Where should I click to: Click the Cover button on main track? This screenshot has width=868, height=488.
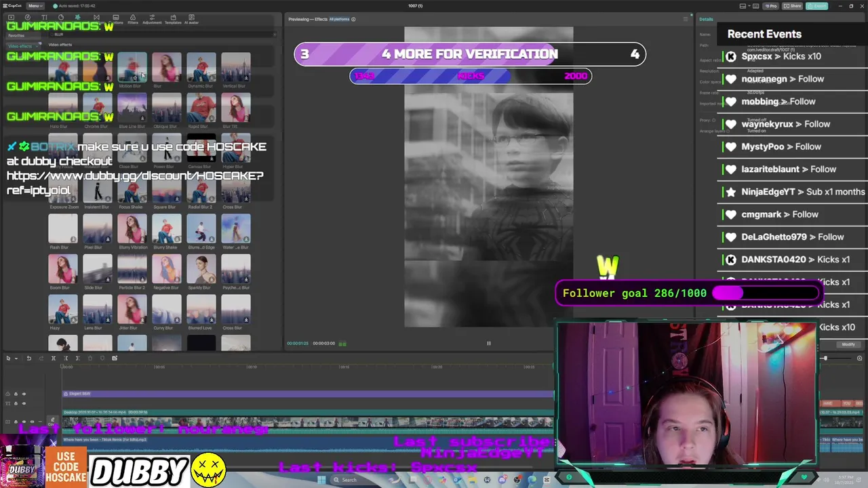click(53, 420)
